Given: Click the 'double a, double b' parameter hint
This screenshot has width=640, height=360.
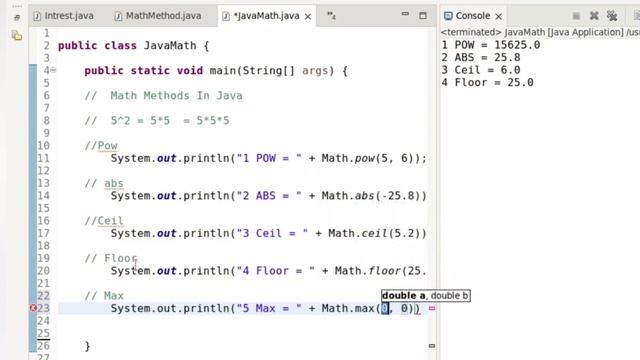Looking at the screenshot, I should pyautogui.click(x=426, y=296).
